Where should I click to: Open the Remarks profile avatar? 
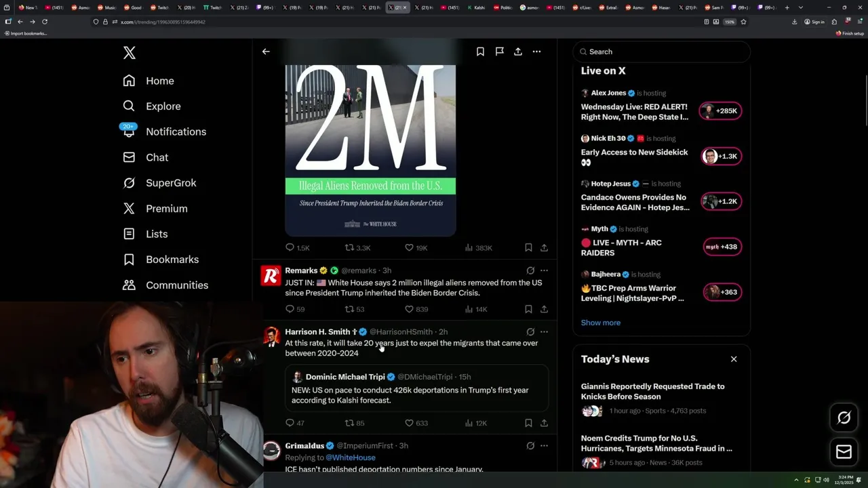pyautogui.click(x=271, y=275)
